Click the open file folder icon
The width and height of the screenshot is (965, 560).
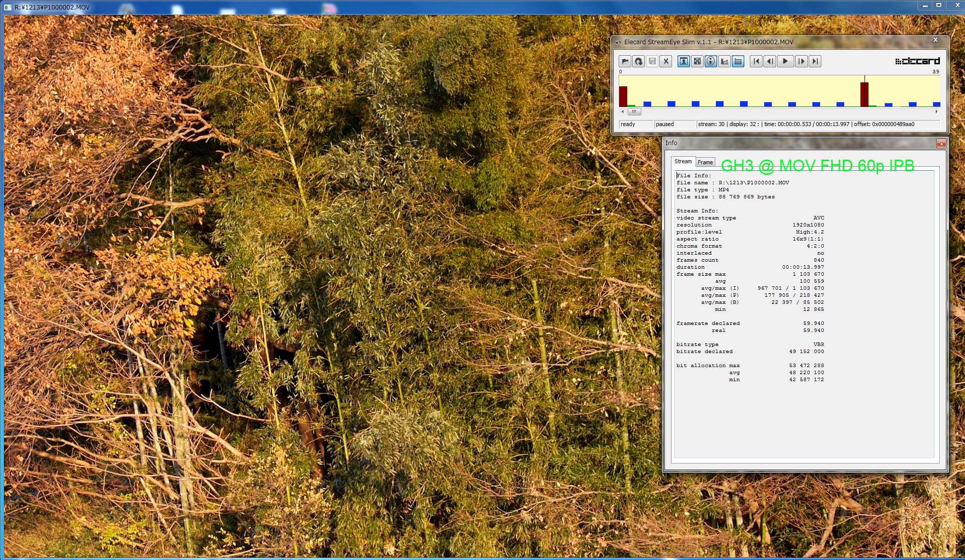(625, 61)
